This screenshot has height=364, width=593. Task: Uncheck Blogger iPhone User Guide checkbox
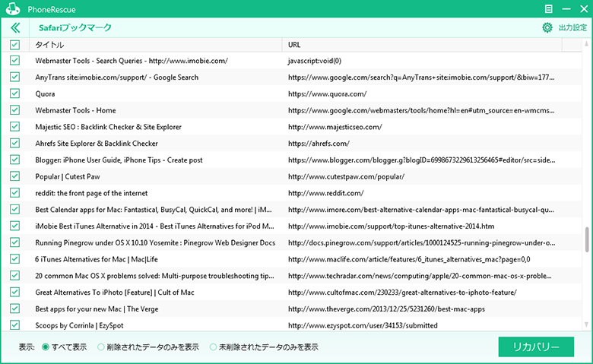tap(14, 160)
